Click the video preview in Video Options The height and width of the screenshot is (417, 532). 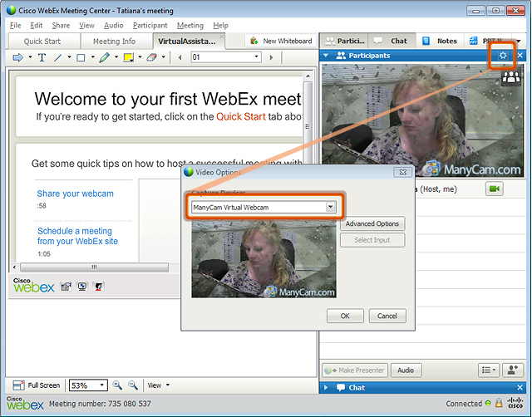pyautogui.click(x=264, y=259)
